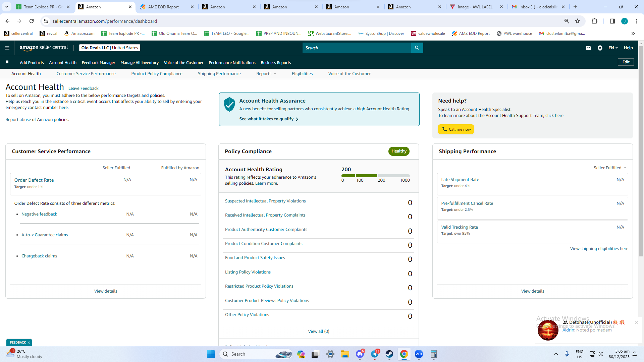
Task: Switch to the Customer Service Performance tab
Action: [x=86, y=74]
